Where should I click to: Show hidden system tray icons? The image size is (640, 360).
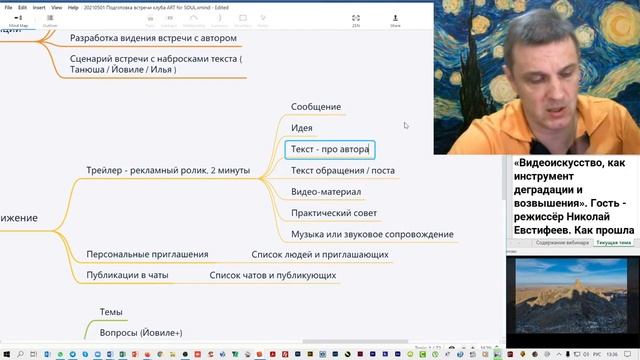[559, 354]
